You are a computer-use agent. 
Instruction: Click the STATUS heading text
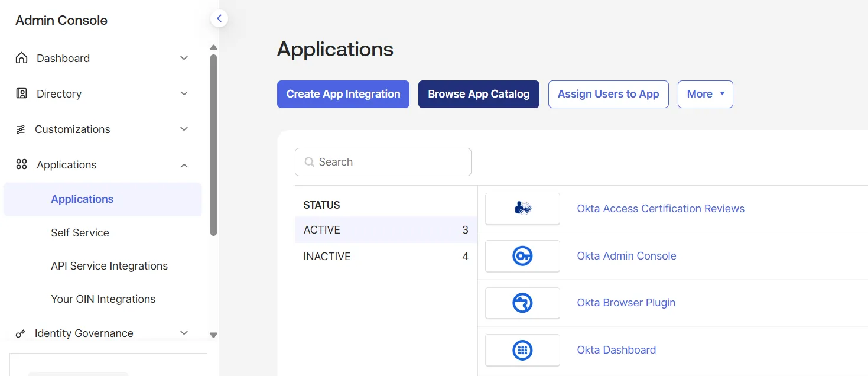click(322, 205)
